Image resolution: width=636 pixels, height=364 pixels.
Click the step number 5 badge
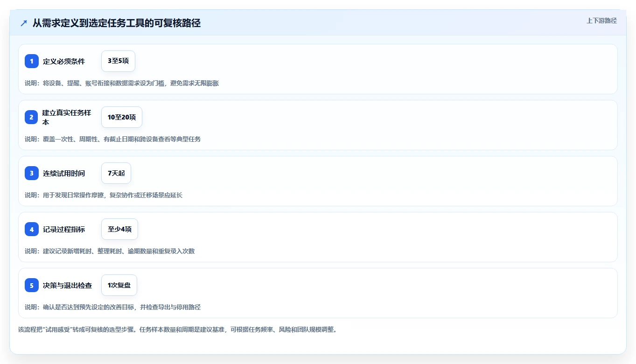(32, 285)
